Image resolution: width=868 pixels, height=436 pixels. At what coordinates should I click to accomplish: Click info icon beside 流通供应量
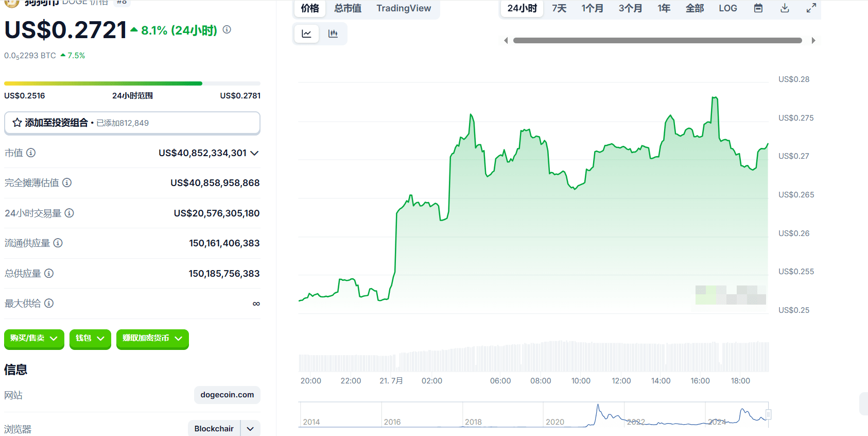pyautogui.click(x=58, y=243)
